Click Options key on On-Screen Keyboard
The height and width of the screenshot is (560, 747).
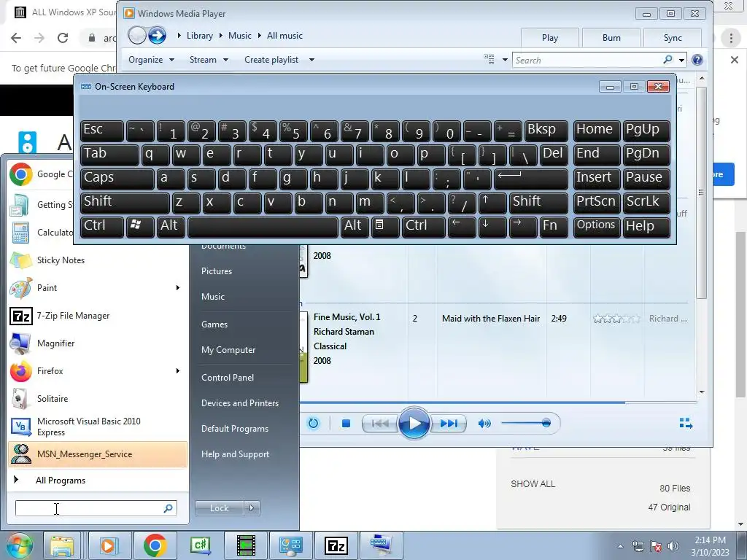pyautogui.click(x=597, y=226)
